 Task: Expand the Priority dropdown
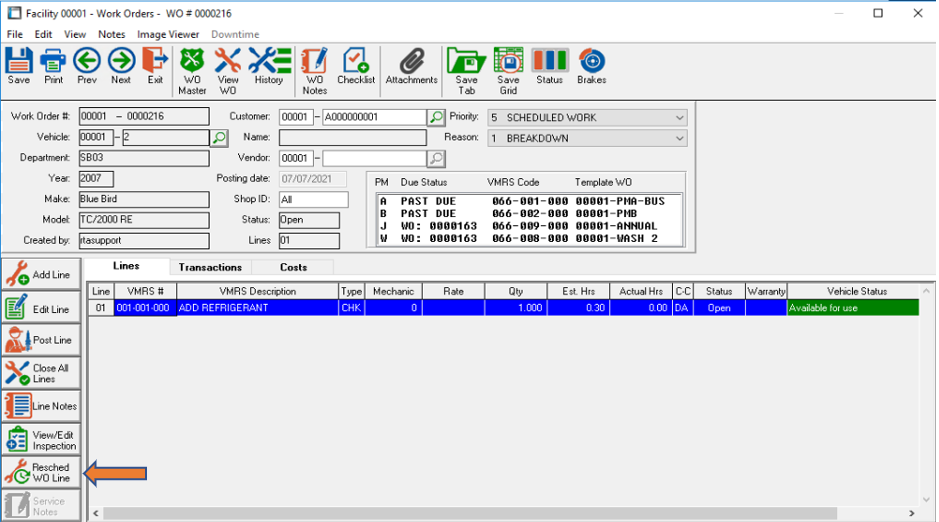pyautogui.click(x=679, y=117)
